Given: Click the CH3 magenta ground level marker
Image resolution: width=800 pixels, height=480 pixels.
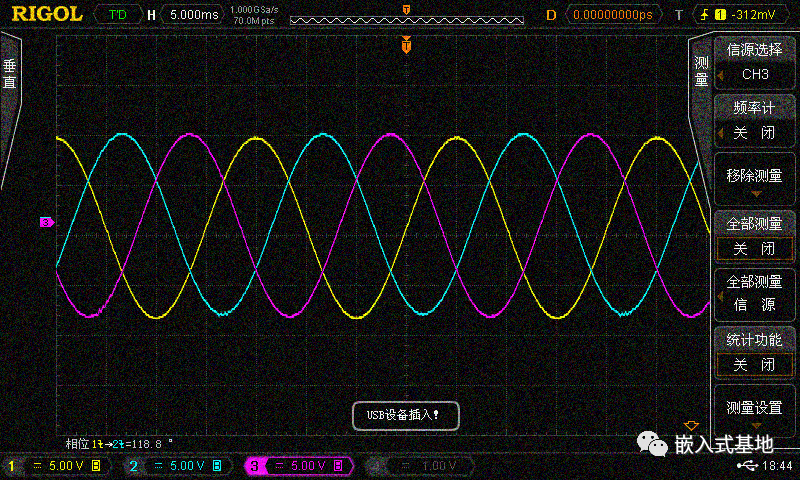Looking at the screenshot, I should [x=46, y=221].
